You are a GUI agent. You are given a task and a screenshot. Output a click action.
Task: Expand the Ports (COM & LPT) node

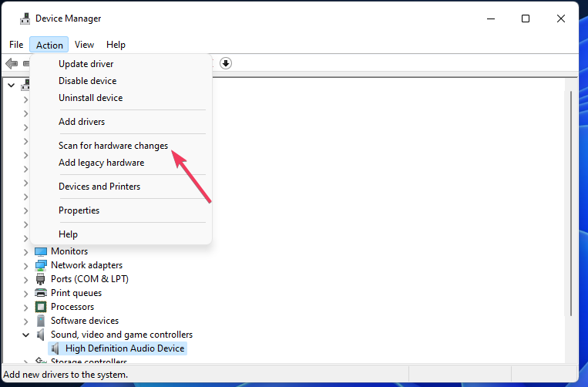[x=25, y=280]
